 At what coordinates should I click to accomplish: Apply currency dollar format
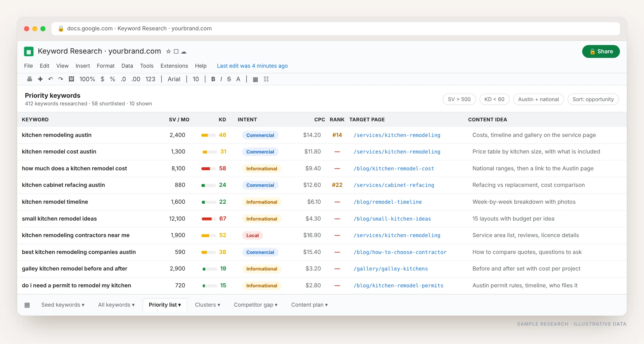(102, 79)
